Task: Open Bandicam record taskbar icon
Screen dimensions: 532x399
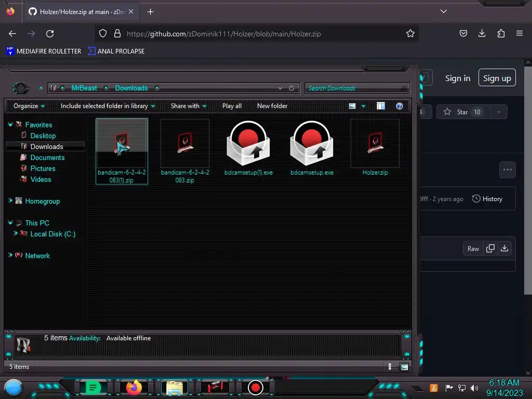Action: 256,388
